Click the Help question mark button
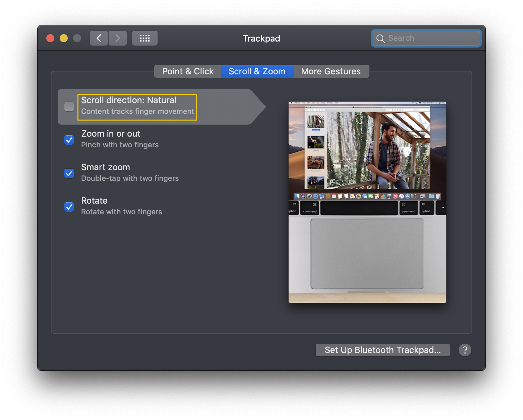523x420 pixels. click(465, 350)
